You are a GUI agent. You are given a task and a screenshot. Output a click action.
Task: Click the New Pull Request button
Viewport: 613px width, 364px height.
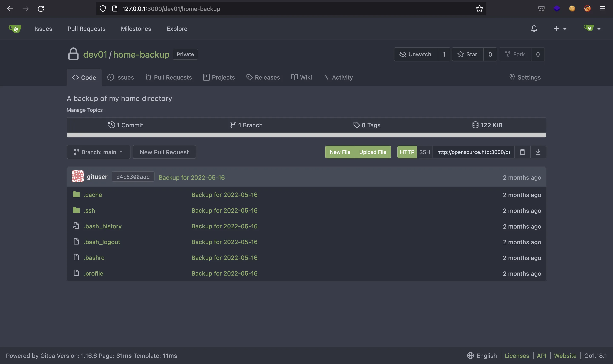tap(164, 152)
